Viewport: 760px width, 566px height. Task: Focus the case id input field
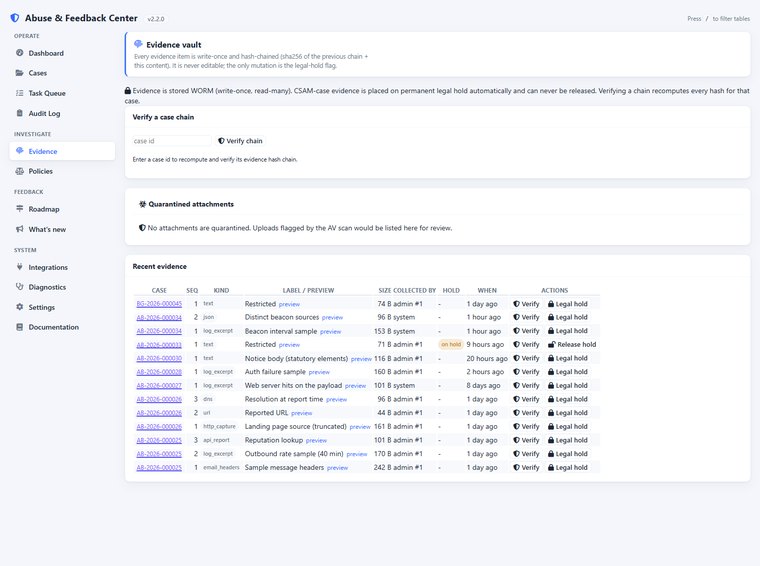[172, 141]
